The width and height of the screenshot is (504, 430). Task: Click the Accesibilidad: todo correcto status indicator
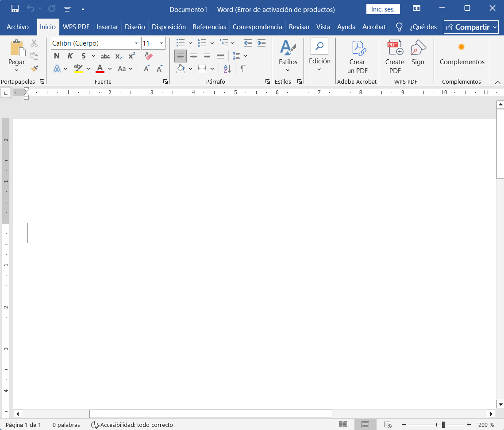[x=132, y=425]
